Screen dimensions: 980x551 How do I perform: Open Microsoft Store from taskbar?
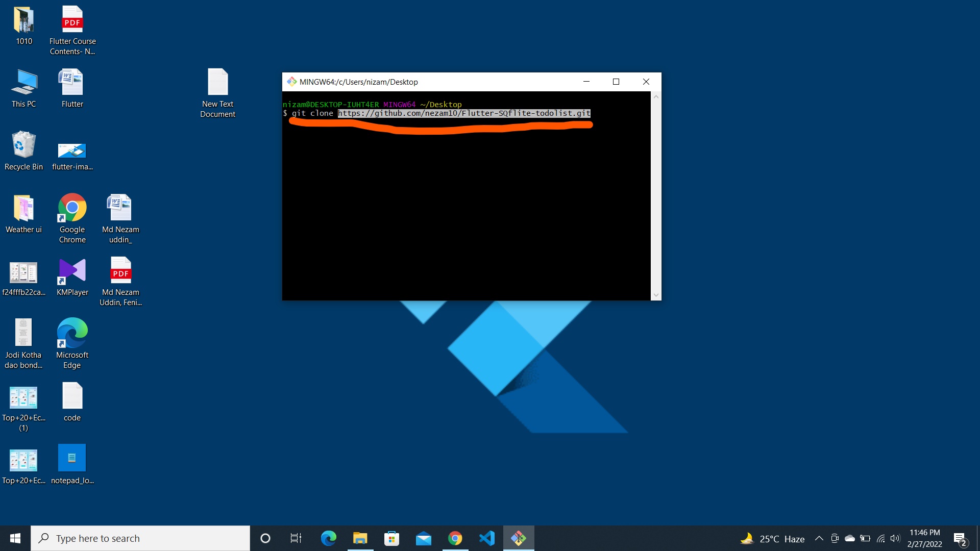(x=391, y=538)
